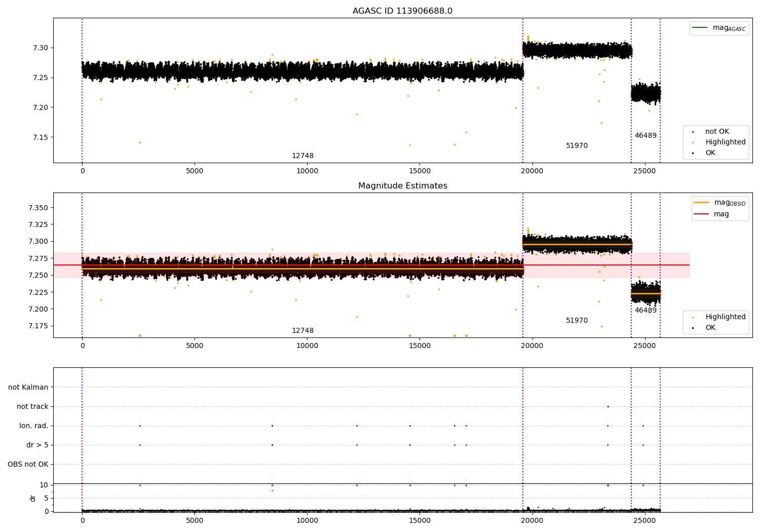This screenshot has width=760, height=532.
Task: Click the green mag AGASC legend line
Action: pos(700,27)
